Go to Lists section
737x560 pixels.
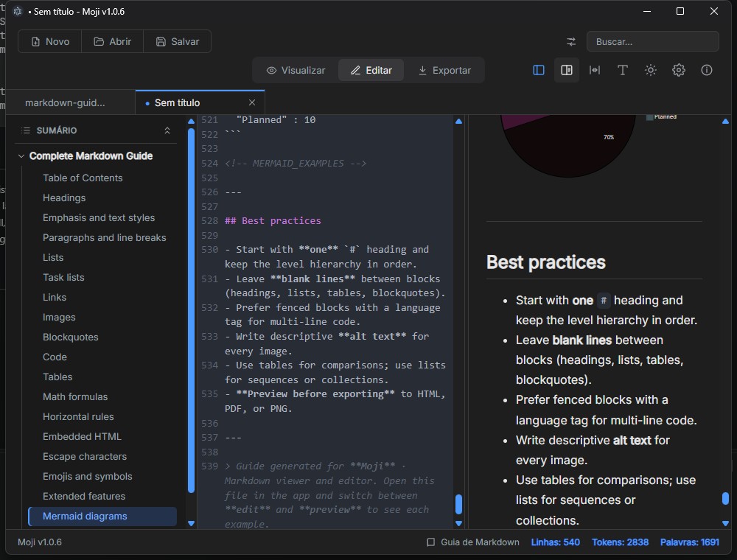[53, 257]
